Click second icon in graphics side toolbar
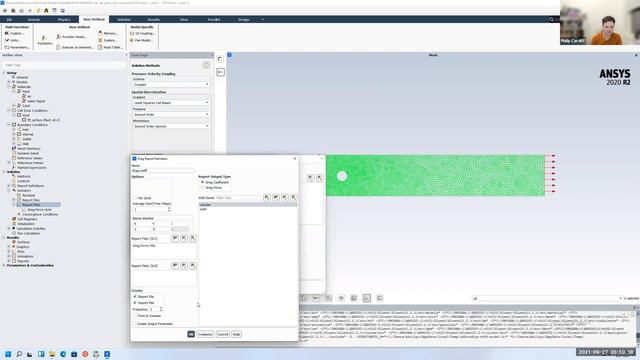Screen dimensions: 640x360 pyautogui.click(x=220, y=72)
